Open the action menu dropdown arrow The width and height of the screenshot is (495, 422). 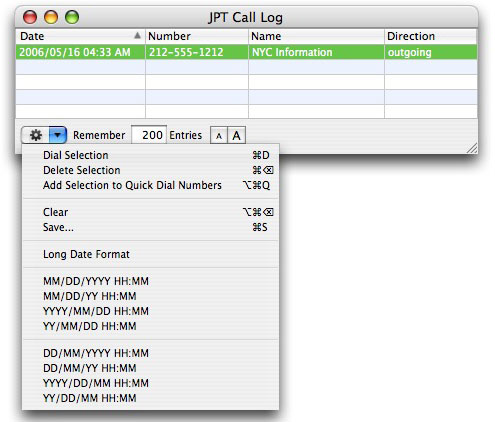click(x=58, y=135)
